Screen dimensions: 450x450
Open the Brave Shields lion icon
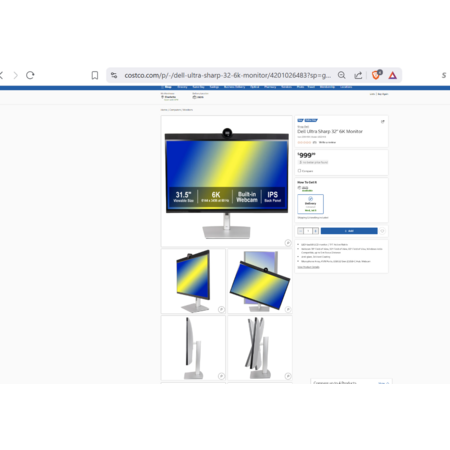tap(377, 75)
